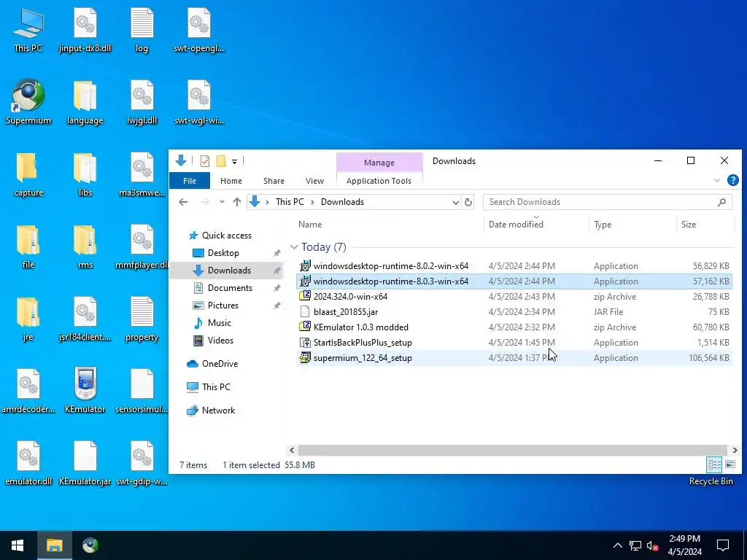747x560 pixels.
Task: Open the File ribbon tab
Action: click(190, 181)
